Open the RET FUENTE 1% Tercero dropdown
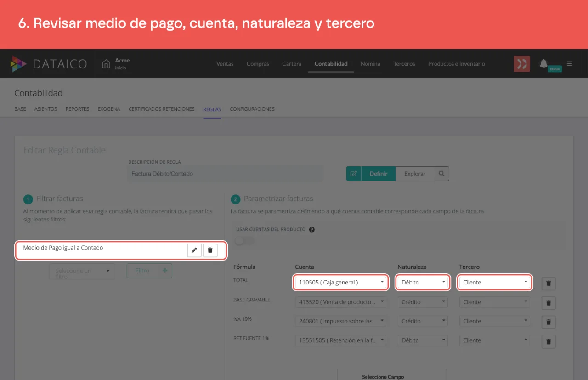Viewport: 588px width, 380px height. [x=495, y=340]
